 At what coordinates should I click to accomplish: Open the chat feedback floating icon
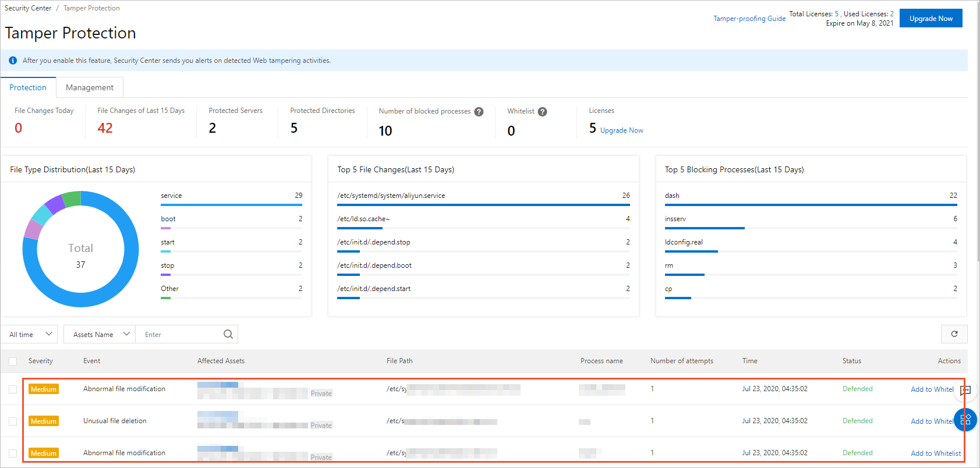coord(965,391)
